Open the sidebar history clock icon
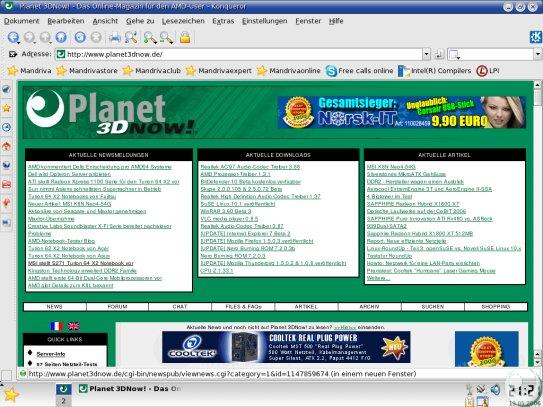Image resolution: width=543 pixels, height=407 pixels. click(x=6, y=127)
